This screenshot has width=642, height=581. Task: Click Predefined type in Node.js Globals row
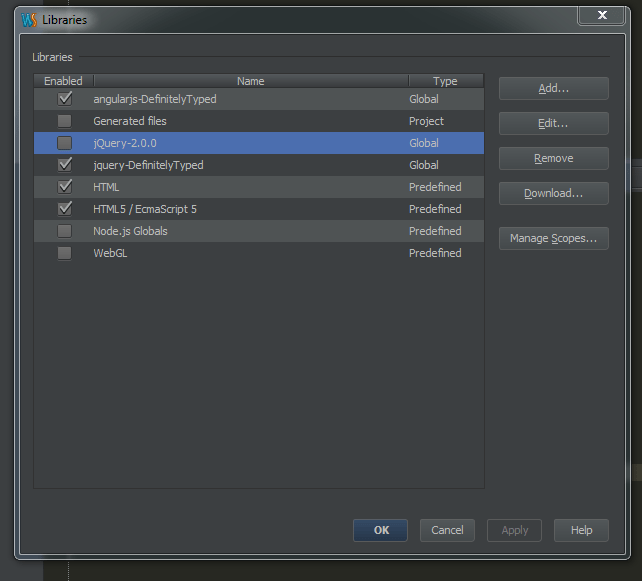(x=435, y=231)
